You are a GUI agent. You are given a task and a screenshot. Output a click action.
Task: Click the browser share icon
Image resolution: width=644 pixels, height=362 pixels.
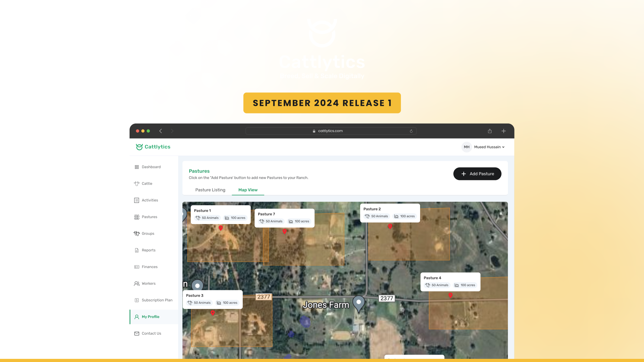coord(490,131)
